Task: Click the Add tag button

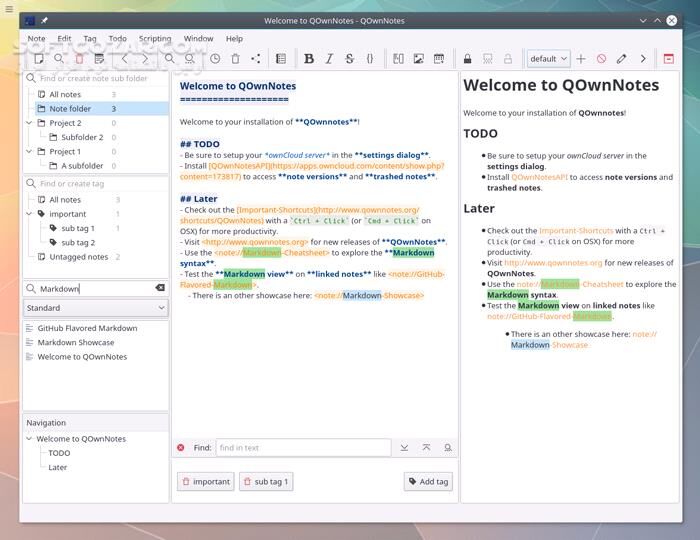Action: tap(428, 482)
